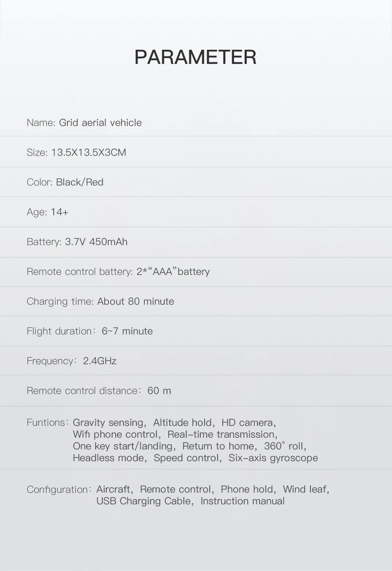Image resolution: width=392 pixels, height=571 pixels.
Task: Click Altitude hold text
Action: pyautogui.click(x=182, y=423)
